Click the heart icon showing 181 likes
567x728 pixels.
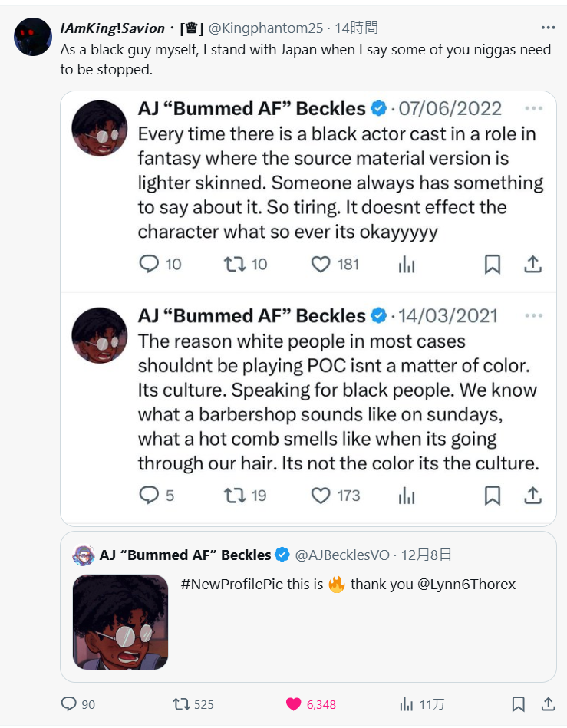click(321, 265)
